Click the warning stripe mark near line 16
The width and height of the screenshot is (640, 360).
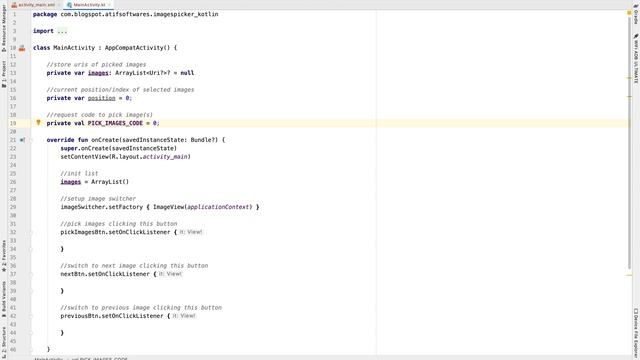click(629, 97)
